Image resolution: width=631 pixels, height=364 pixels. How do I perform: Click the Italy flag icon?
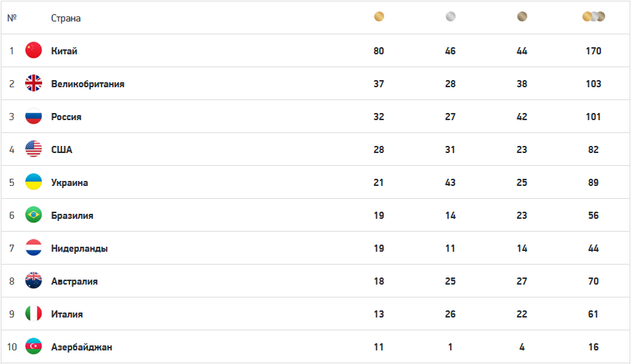click(34, 314)
